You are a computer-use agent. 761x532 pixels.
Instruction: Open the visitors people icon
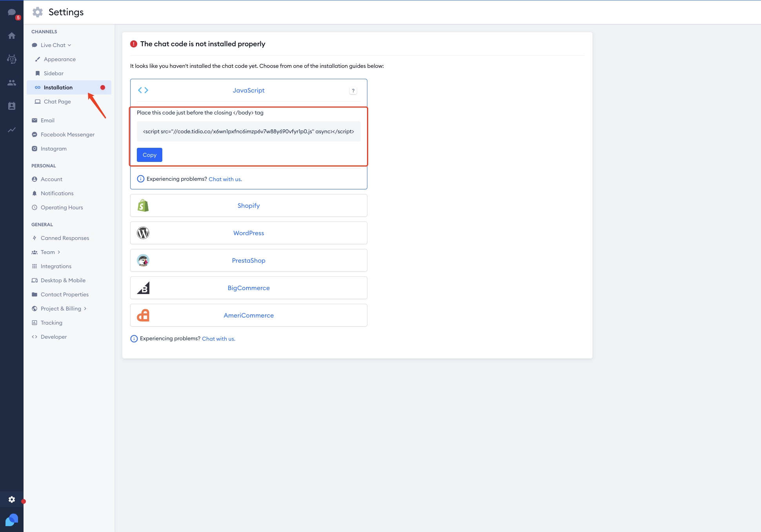(x=12, y=83)
